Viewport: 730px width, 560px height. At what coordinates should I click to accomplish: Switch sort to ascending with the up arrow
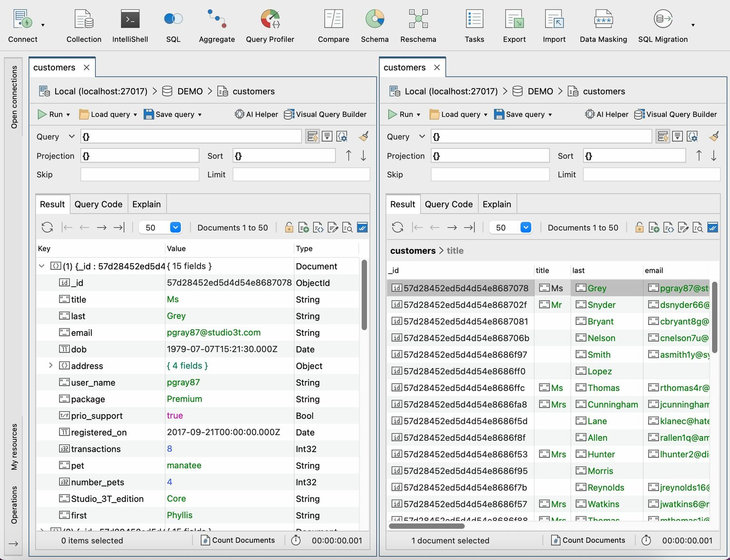[348, 155]
